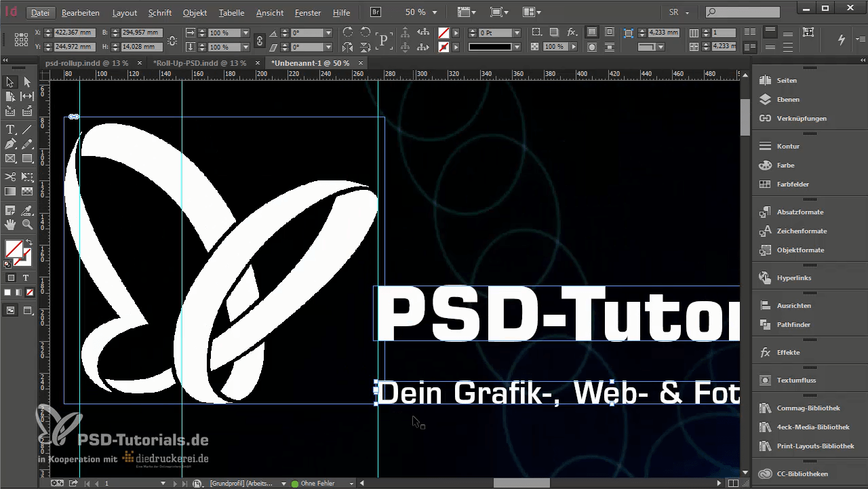Open the CC-Bibliotheken panel

[802, 473]
